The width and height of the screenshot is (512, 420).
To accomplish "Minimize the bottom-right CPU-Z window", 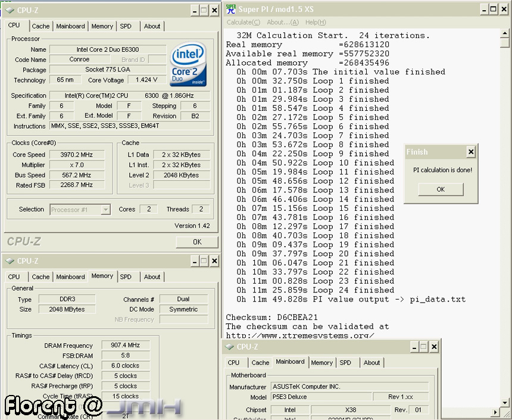I will coord(414,347).
